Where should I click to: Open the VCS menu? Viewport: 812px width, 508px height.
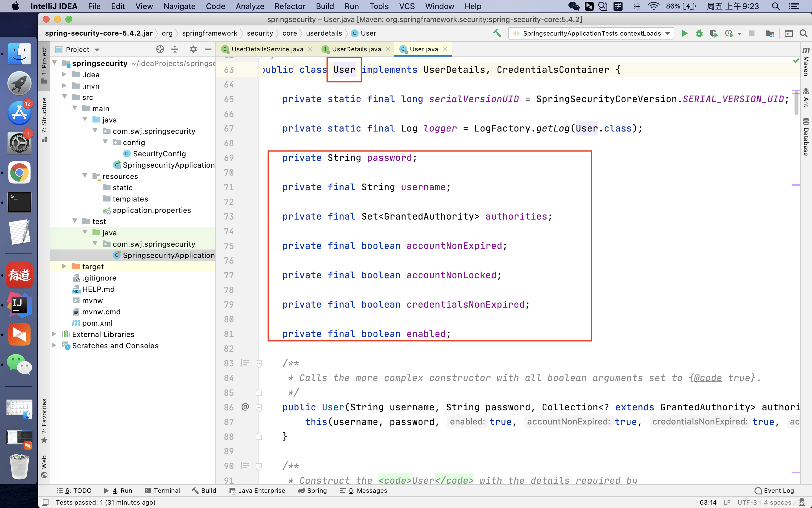coord(407,6)
